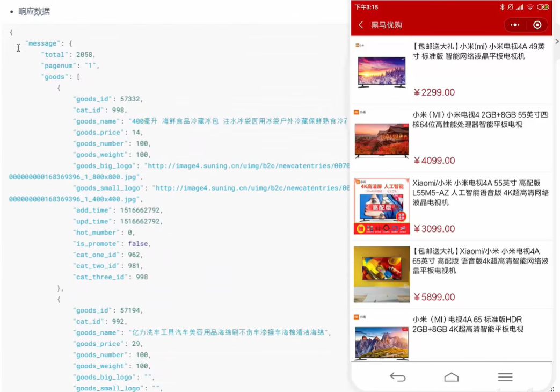This screenshot has width=560, height=392.
Task: Click the "cat_id": 992 line
Action: pos(100,321)
